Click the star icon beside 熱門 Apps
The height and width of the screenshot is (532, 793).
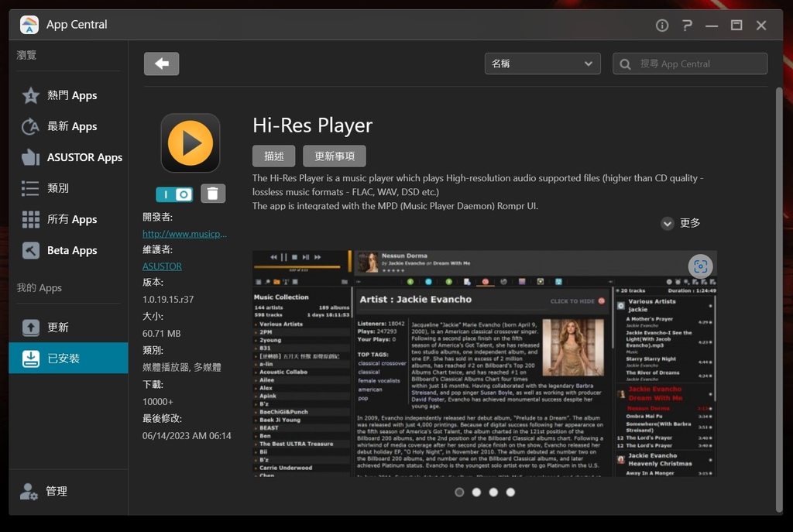click(x=30, y=95)
